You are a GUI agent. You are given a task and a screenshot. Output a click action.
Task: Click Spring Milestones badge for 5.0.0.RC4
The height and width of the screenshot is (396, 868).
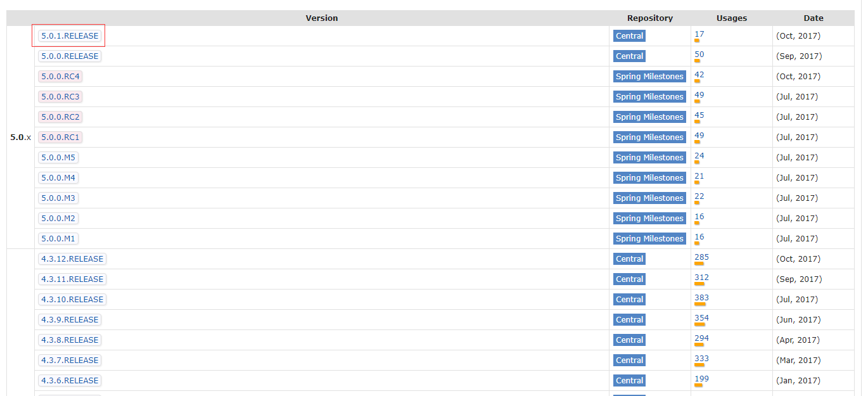pos(649,77)
